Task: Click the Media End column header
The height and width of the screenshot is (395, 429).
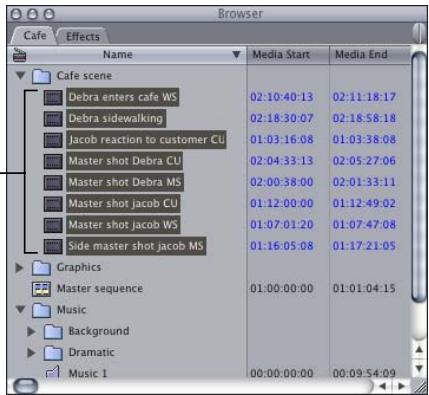Action: [370, 55]
